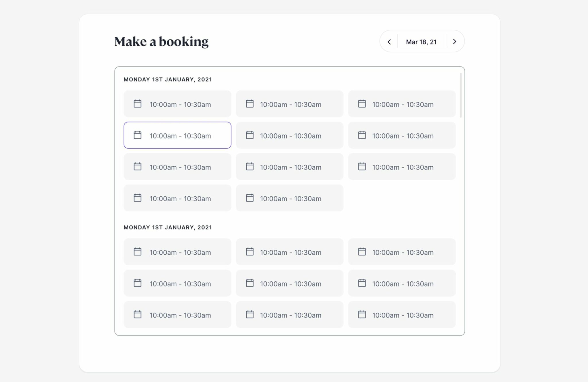This screenshot has width=588, height=382.
Task: Book the first 10:00am - 10:30am slot
Action: pyautogui.click(x=177, y=104)
